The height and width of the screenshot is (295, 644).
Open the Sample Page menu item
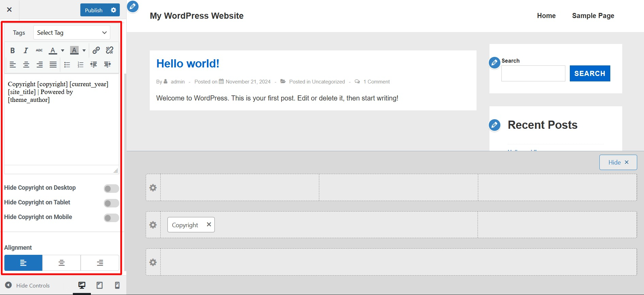593,16
